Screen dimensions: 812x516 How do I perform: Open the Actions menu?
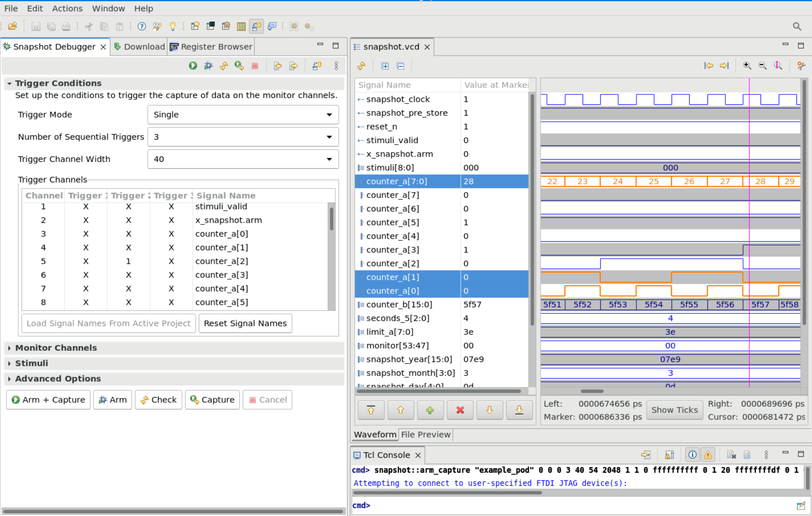click(x=67, y=9)
